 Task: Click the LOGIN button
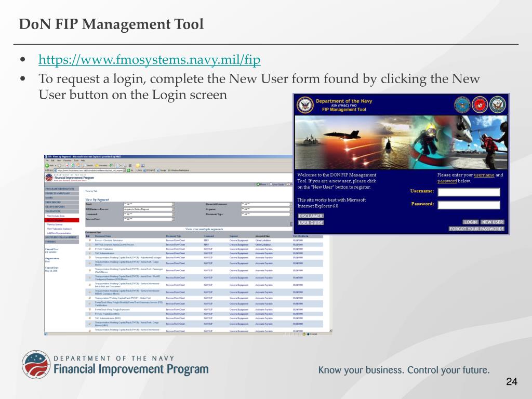coord(470,222)
